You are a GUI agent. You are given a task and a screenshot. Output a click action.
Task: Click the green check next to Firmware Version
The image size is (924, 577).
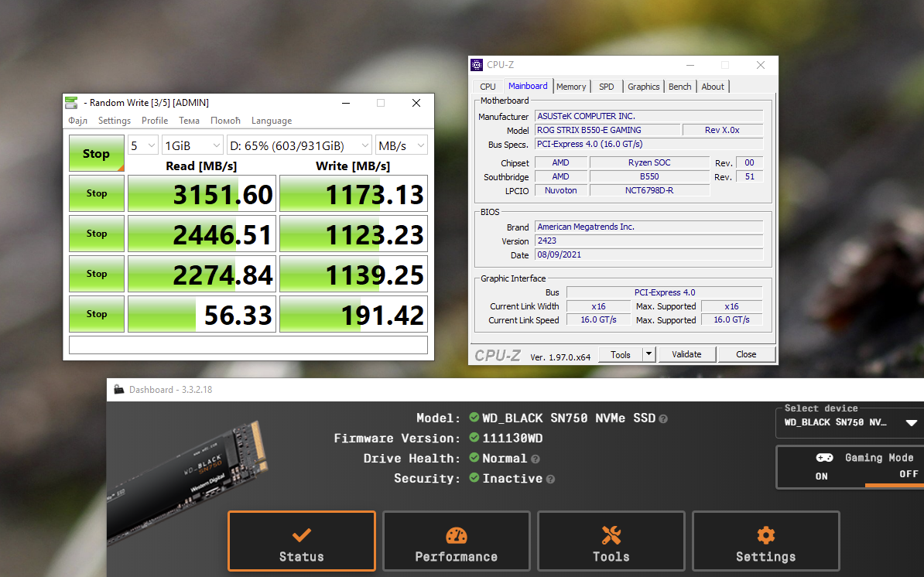pos(474,438)
